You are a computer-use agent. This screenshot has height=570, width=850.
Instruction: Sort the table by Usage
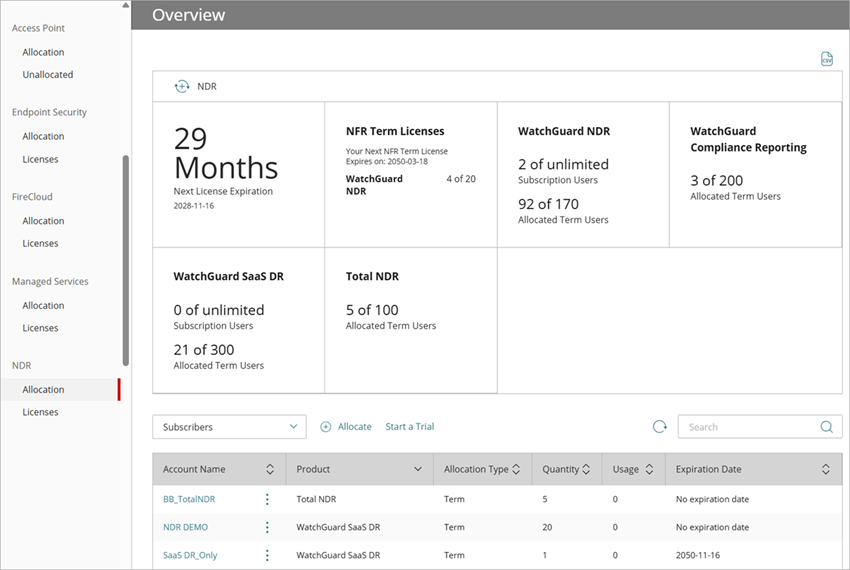(649, 469)
